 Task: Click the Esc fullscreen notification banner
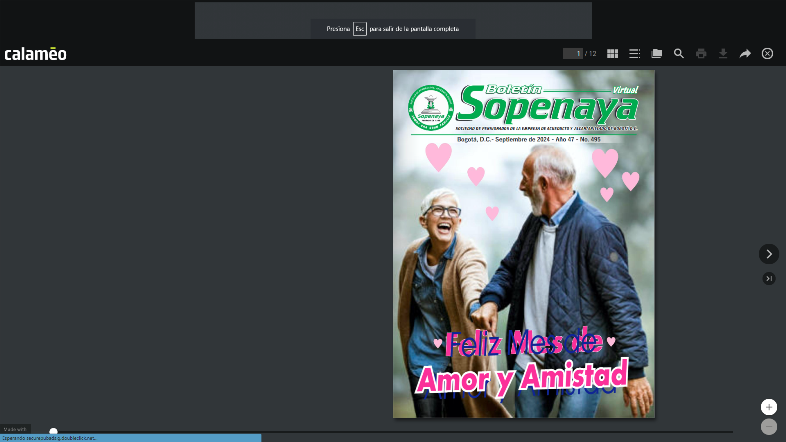(393, 29)
